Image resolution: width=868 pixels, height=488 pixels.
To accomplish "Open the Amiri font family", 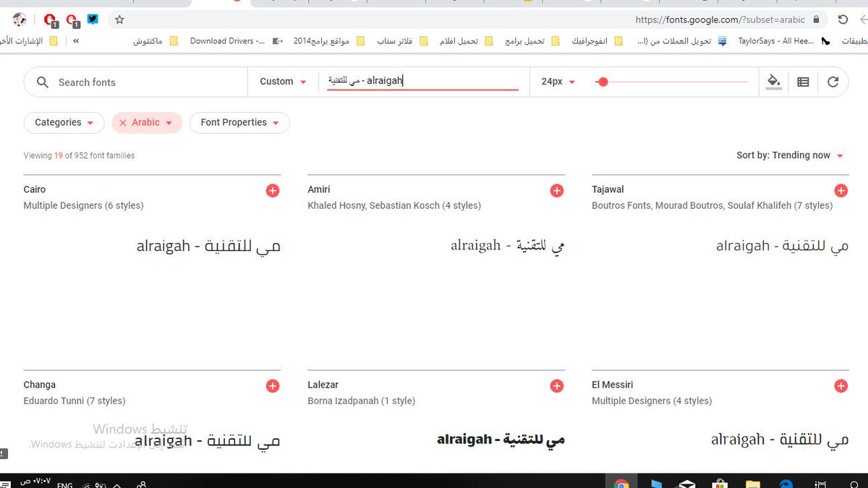I will [x=319, y=189].
